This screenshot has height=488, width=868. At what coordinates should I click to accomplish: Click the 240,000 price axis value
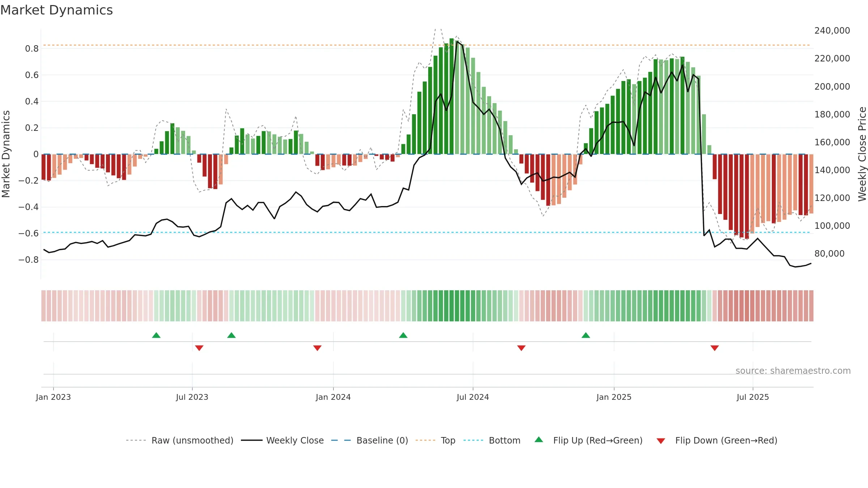(x=832, y=30)
